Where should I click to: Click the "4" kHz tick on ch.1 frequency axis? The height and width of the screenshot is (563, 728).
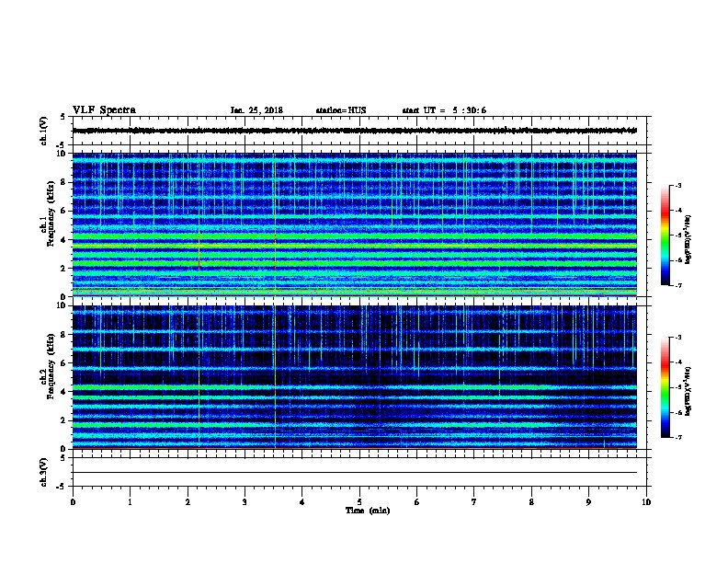tap(64, 240)
